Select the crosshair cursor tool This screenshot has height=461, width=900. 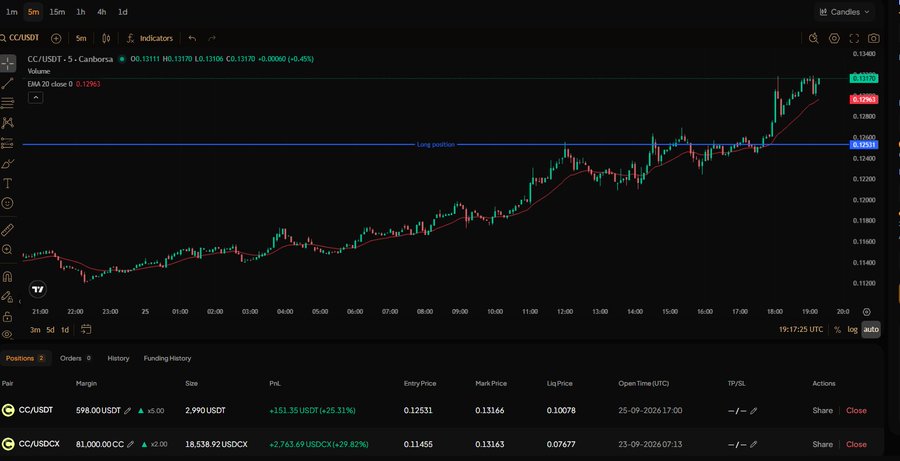pos(7,63)
